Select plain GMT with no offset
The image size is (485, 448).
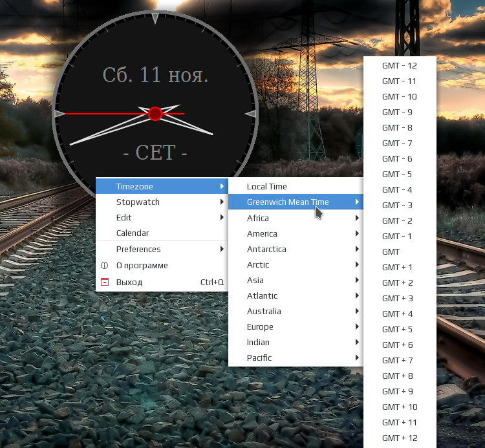400,251
